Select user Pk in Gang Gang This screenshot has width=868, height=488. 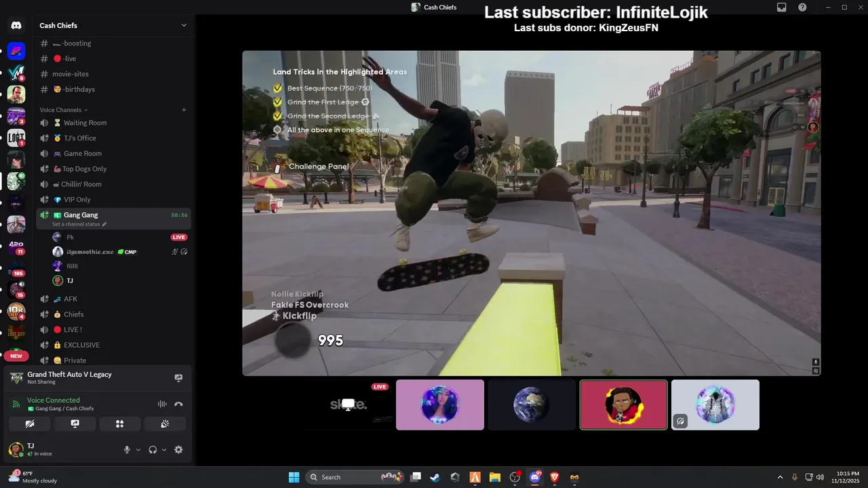(x=119, y=237)
